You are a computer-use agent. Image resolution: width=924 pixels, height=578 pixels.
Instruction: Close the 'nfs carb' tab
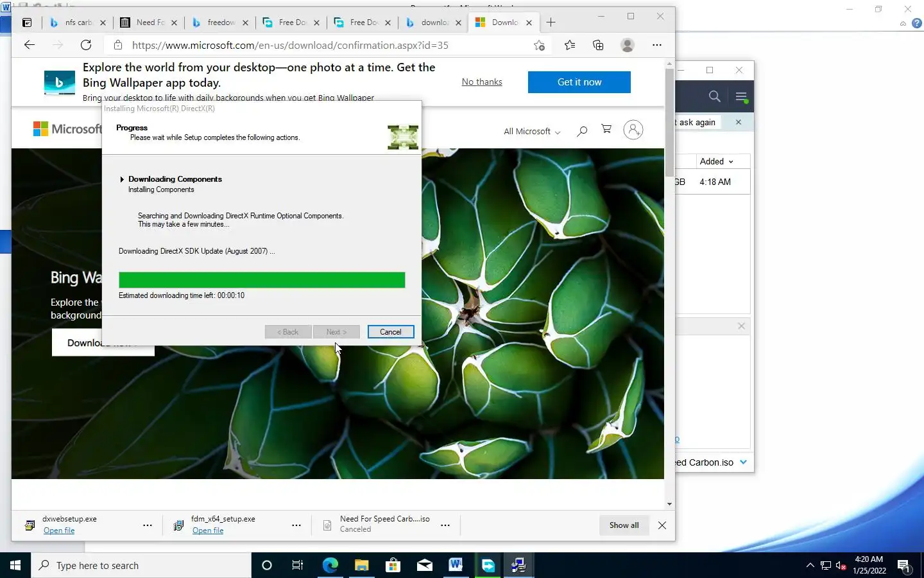tap(103, 22)
